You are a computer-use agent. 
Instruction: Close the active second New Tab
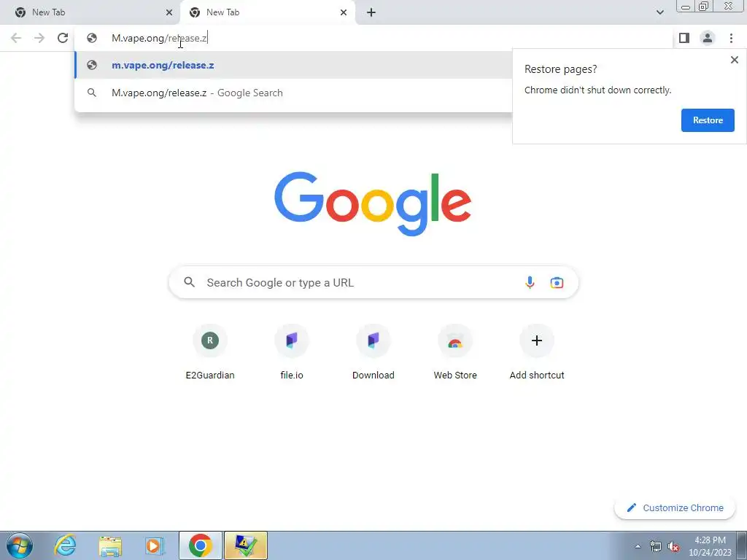click(x=344, y=12)
